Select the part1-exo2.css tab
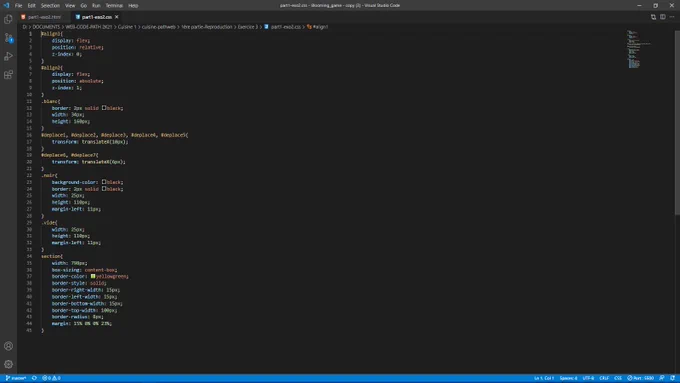The height and width of the screenshot is (383, 680). [x=96, y=17]
